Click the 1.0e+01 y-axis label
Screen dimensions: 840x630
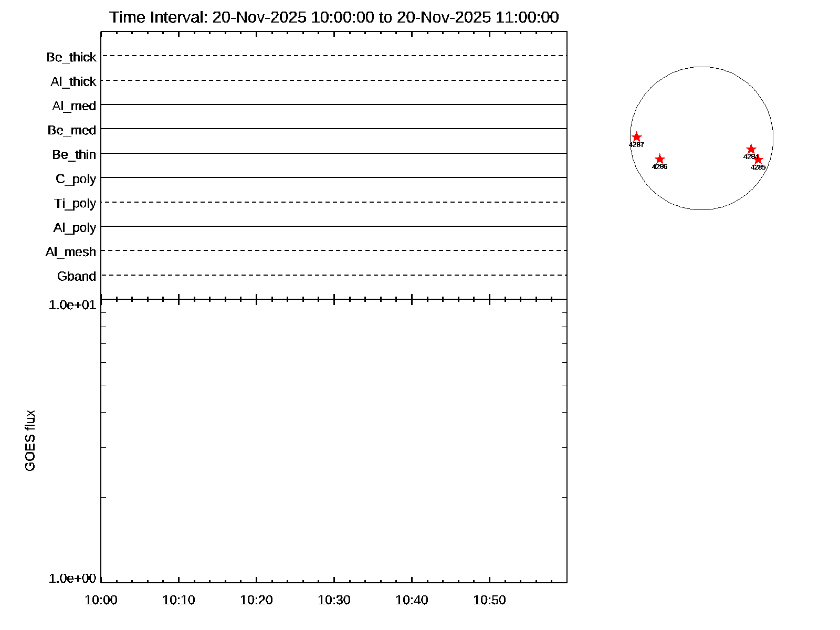[x=72, y=304]
